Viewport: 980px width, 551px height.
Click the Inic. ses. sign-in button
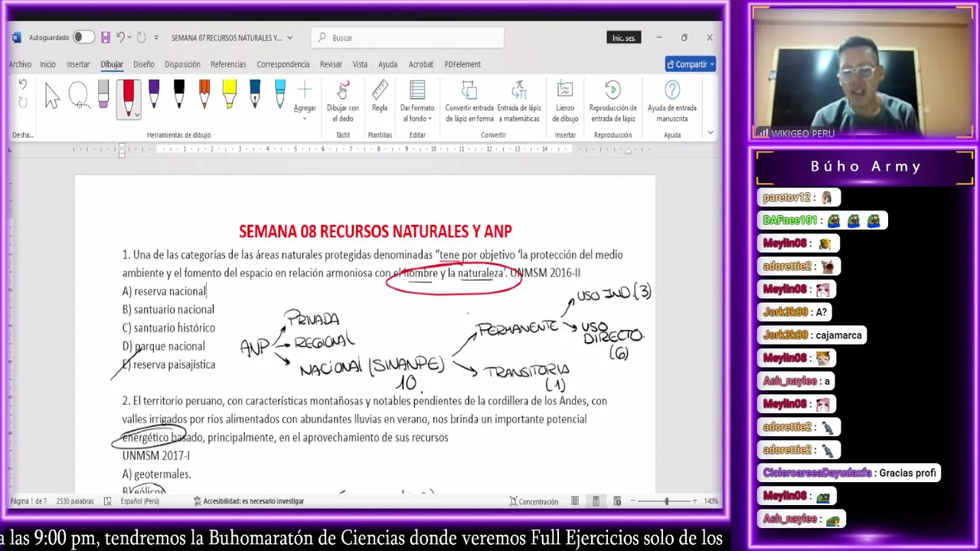(623, 37)
